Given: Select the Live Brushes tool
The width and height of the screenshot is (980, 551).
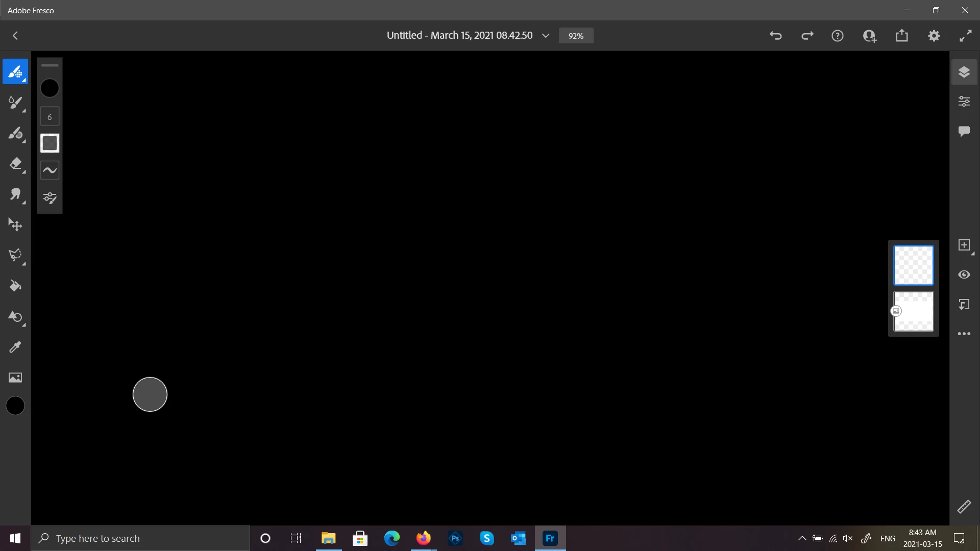Looking at the screenshot, I should pos(15,103).
